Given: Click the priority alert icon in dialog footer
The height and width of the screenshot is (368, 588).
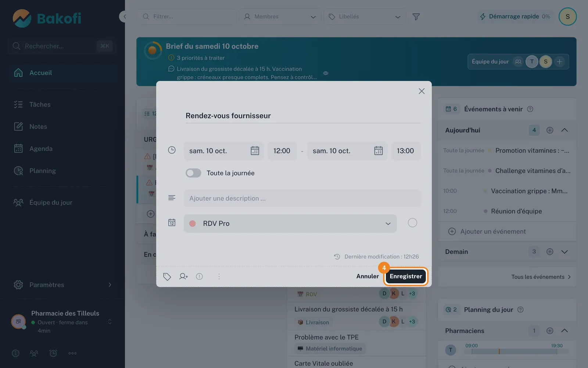Looking at the screenshot, I should tap(199, 276).
